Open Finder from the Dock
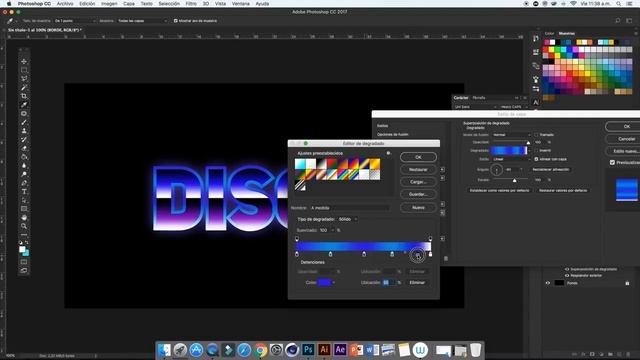The width and height of the screenshot is (640, 360). pos(164,350)
